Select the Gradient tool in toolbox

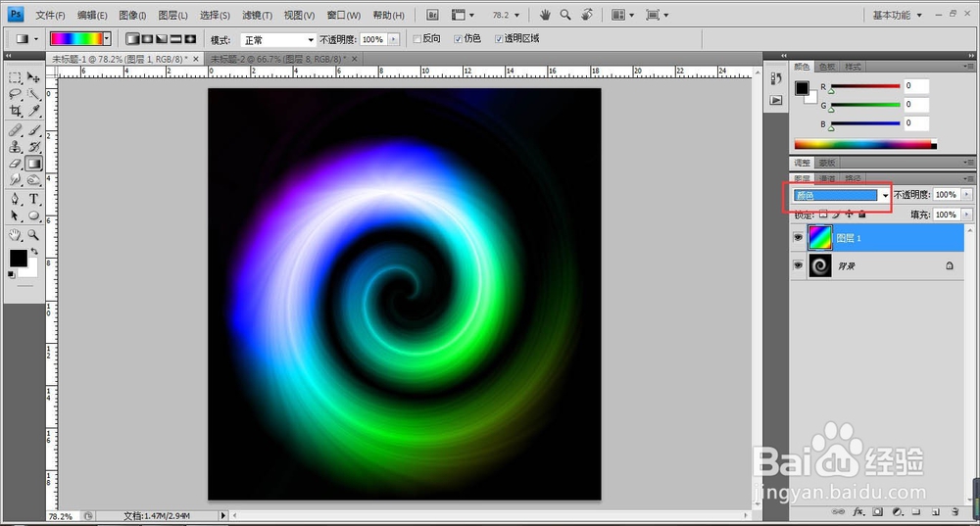click(33, 164)
